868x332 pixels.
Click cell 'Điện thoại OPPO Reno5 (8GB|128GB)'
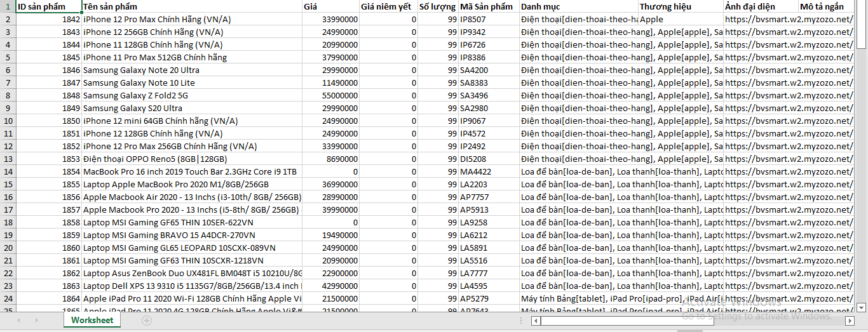pos(192,159)
